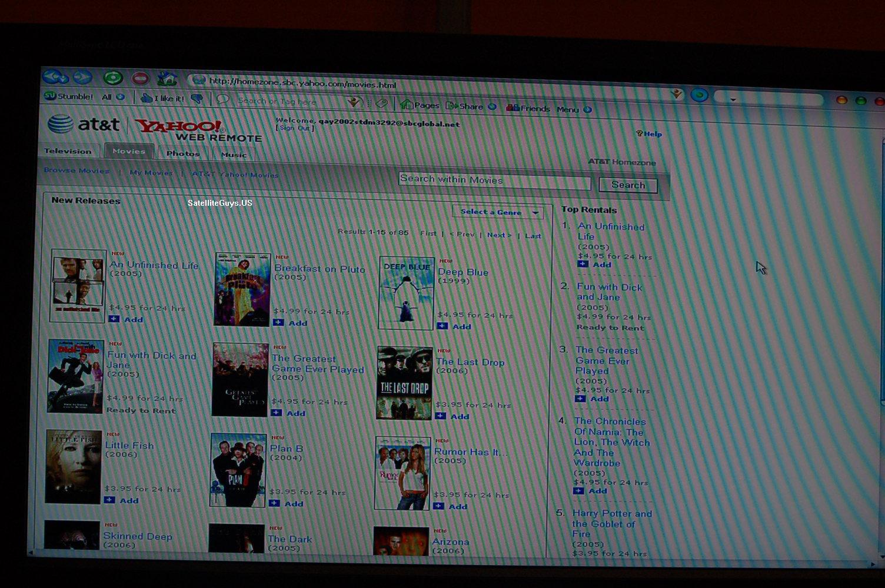
Task: Click the thumbs-down dislike icon
Action: tap(197, 99)
